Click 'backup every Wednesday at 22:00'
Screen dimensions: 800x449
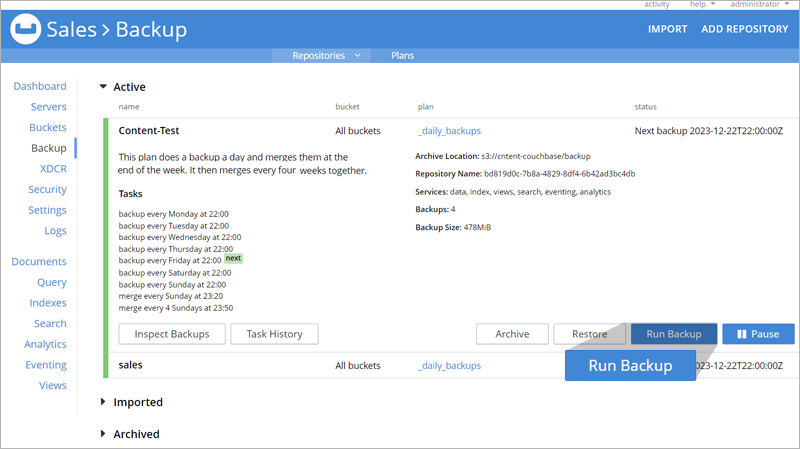coord(180,237)
